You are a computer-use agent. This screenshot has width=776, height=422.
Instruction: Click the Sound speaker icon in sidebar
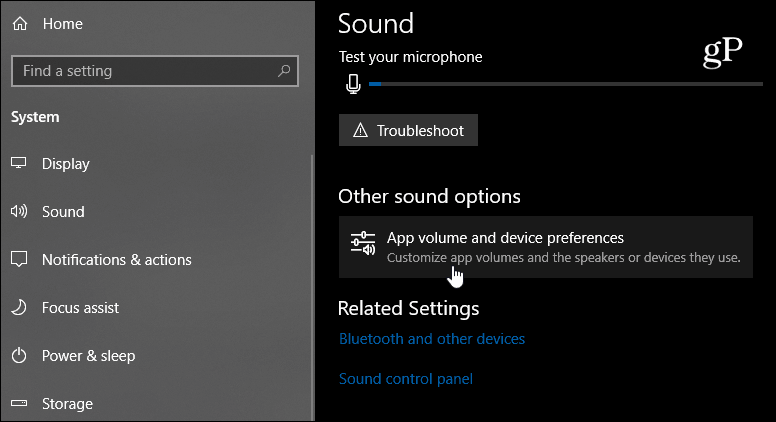tap(19, 211)
